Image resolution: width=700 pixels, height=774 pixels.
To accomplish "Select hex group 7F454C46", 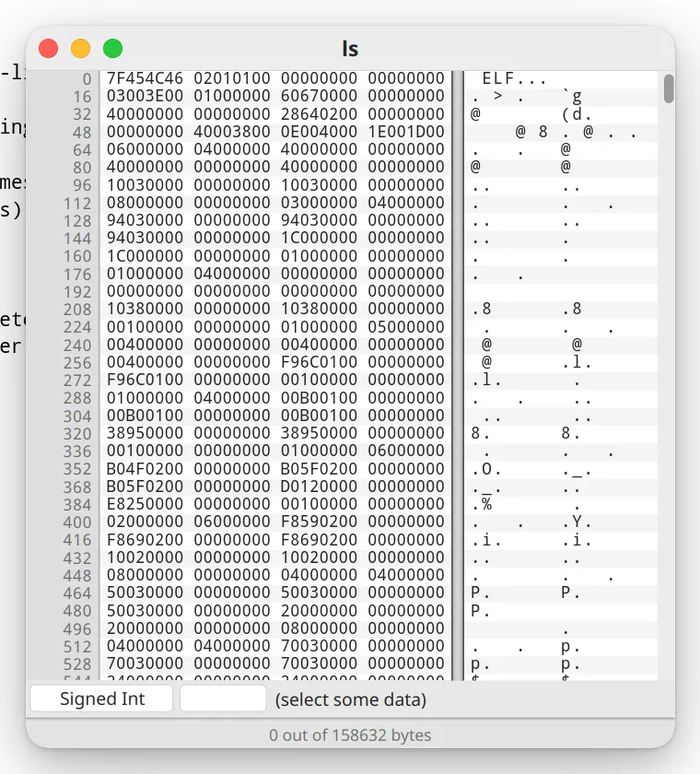I will (145, 78).
